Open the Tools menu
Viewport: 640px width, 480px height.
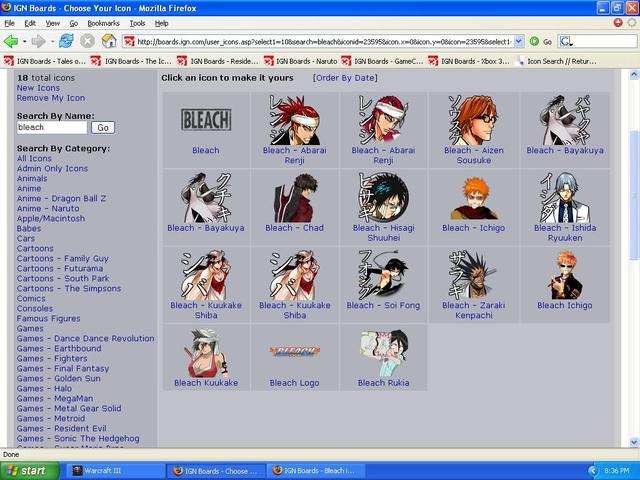click(137, 23)
